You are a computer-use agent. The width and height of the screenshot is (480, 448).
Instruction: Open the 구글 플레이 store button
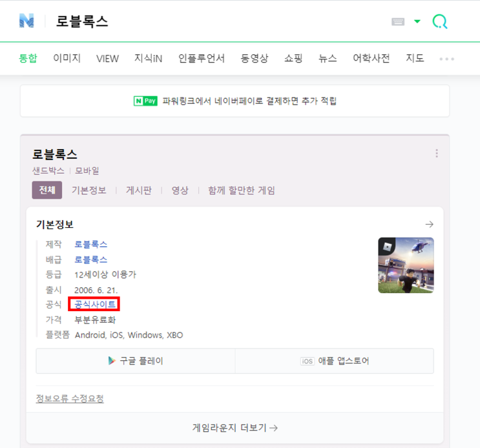coord(136,361)
